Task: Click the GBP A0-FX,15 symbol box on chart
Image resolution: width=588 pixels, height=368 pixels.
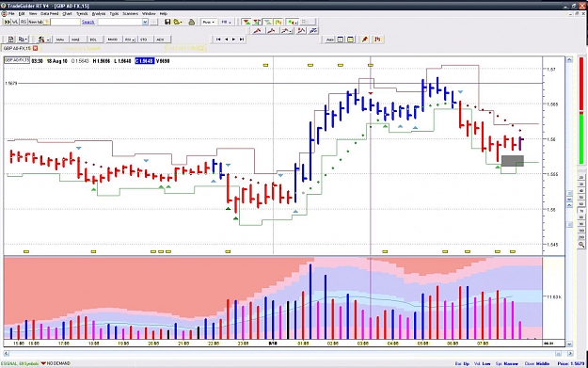Action: pyautogui.click(x=17, y=60)
